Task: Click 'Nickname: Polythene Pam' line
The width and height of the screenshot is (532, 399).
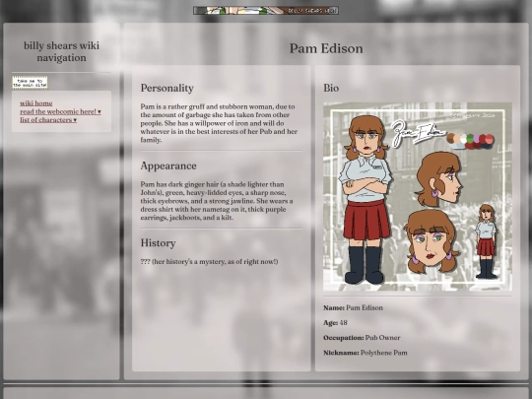Action: [x=366, y=353]
